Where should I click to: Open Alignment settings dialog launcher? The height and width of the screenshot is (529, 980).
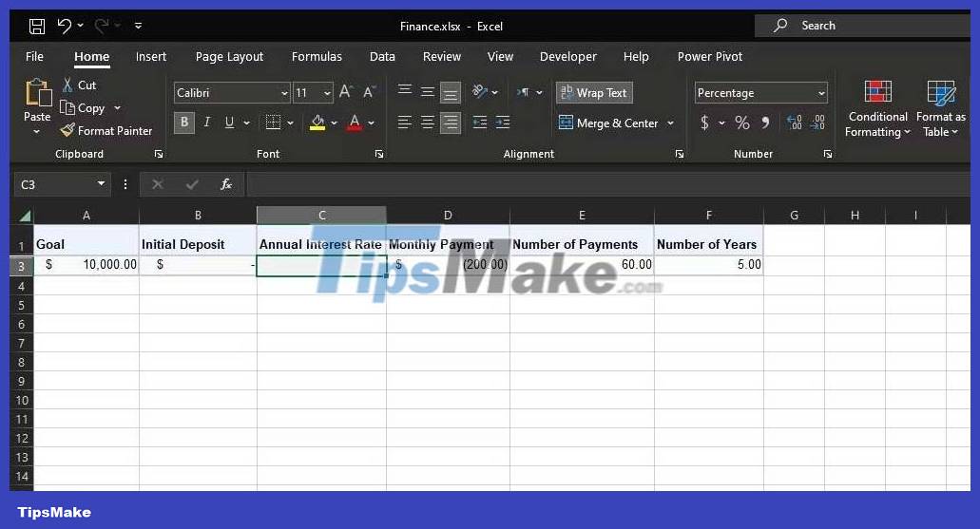[680, 154]
